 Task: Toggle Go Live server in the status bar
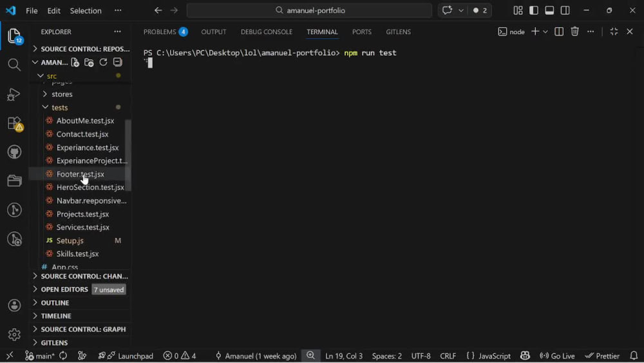tap(557, 356)
